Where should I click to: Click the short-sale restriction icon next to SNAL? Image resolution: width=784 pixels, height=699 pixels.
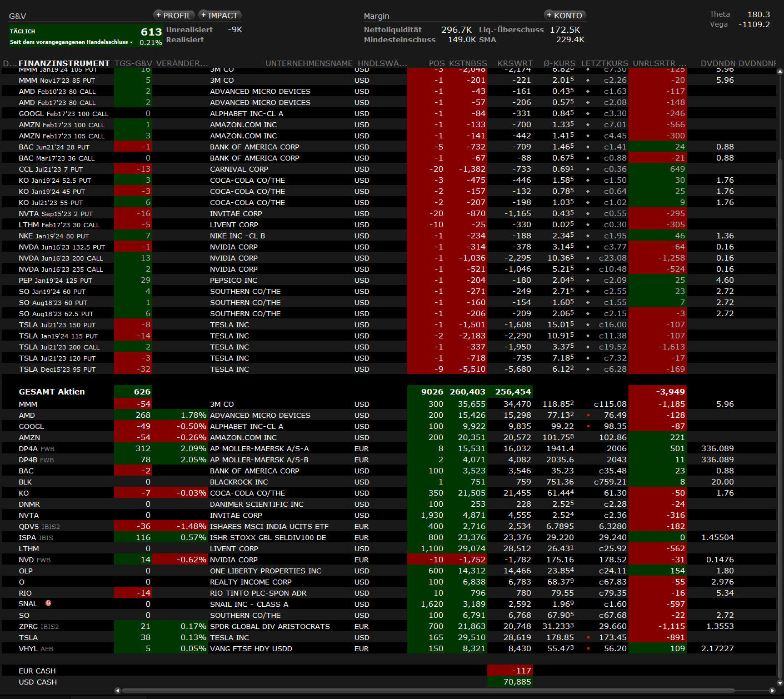(x=48, y=603)
